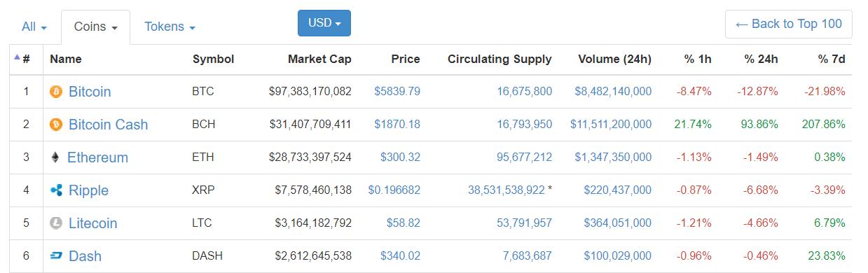The height and width of the screenshot is (273, 868).
Task: Click Bitcoin 24h volume value link
Action: point(613,92)
